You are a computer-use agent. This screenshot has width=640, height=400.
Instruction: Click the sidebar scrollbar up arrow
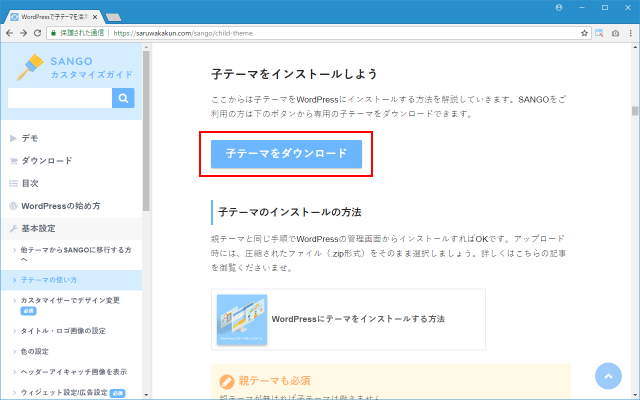coord(146,47)
